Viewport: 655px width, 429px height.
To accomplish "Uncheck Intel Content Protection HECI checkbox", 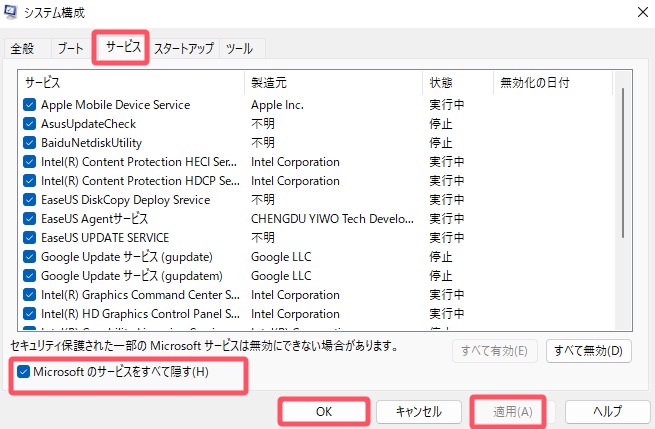I will (29, 162).
